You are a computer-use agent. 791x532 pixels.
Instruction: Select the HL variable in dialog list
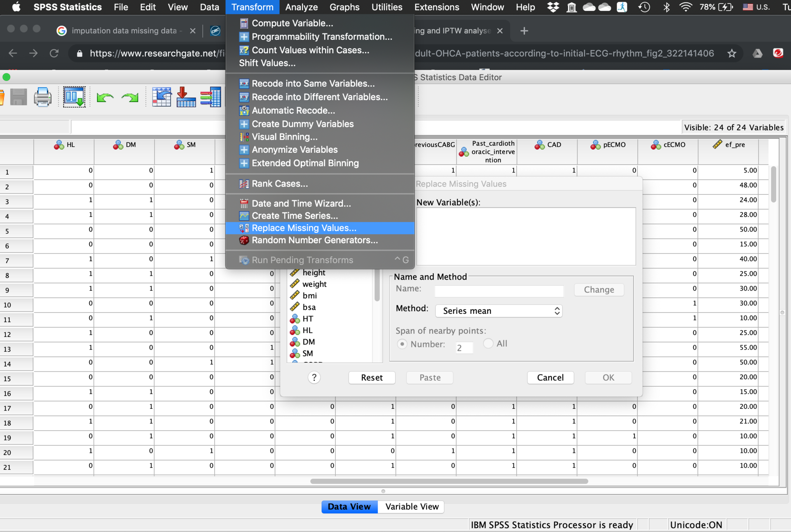point(307,330)
